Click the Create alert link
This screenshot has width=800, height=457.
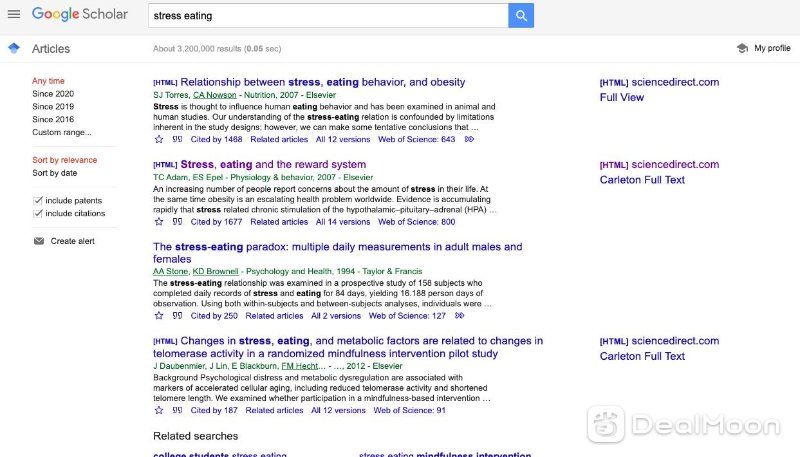(72, 241)
